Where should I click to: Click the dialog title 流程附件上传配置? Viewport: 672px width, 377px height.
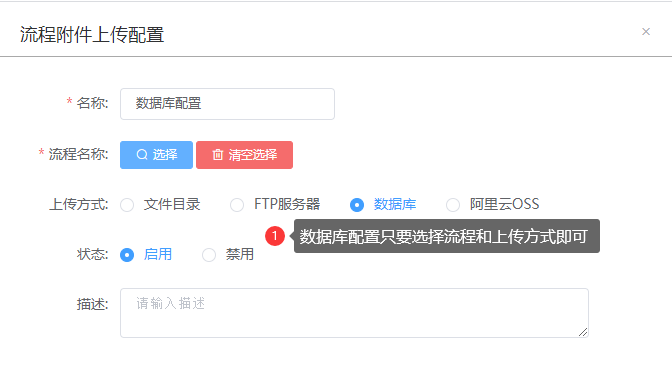coord(92,35)
